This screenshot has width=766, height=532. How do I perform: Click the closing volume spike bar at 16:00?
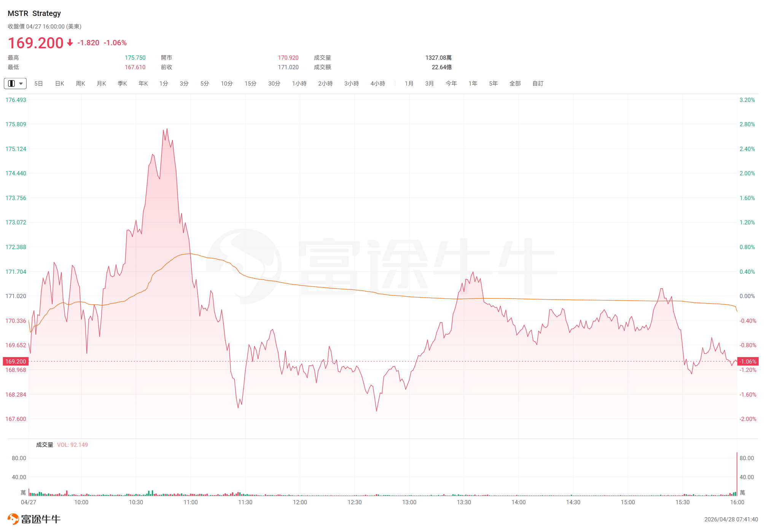tap(737, 474)
